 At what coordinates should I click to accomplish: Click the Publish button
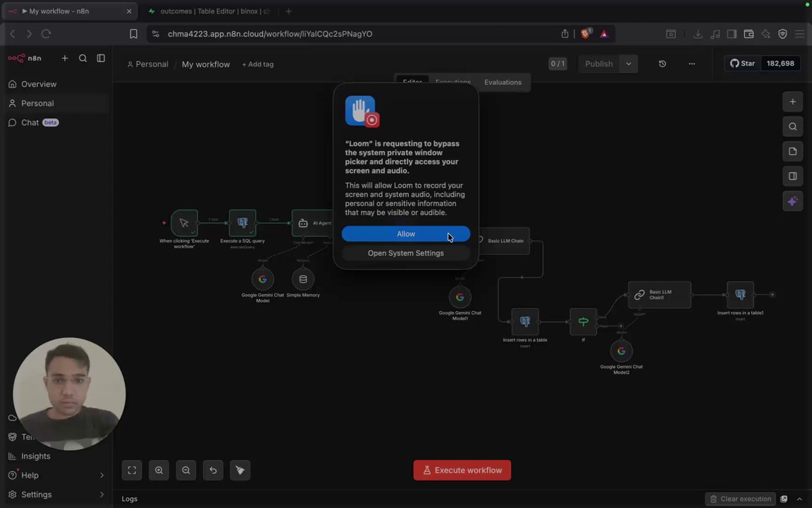coord(598,64)
